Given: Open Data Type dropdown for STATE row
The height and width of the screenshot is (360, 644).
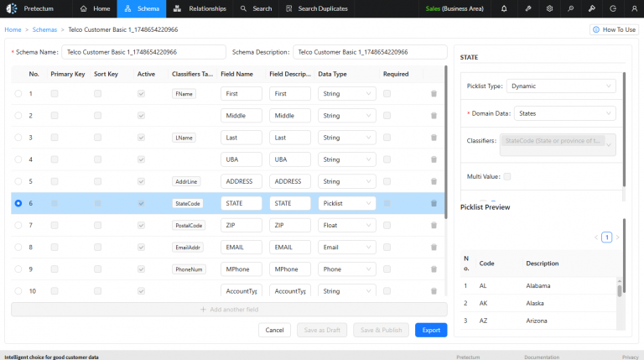Looking at the screenshot, I should pos(346,203).
